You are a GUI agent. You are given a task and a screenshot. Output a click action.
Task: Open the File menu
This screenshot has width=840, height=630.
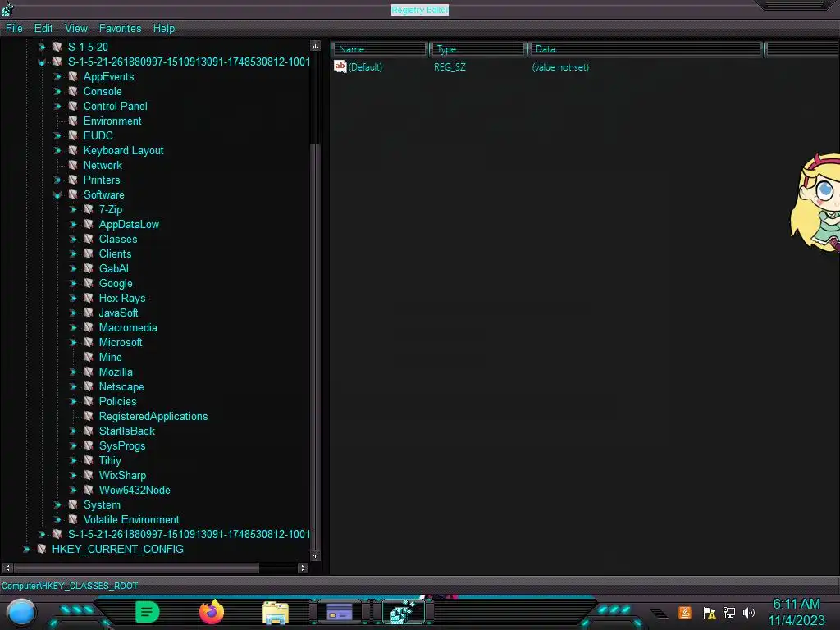[x=14, y=29]
